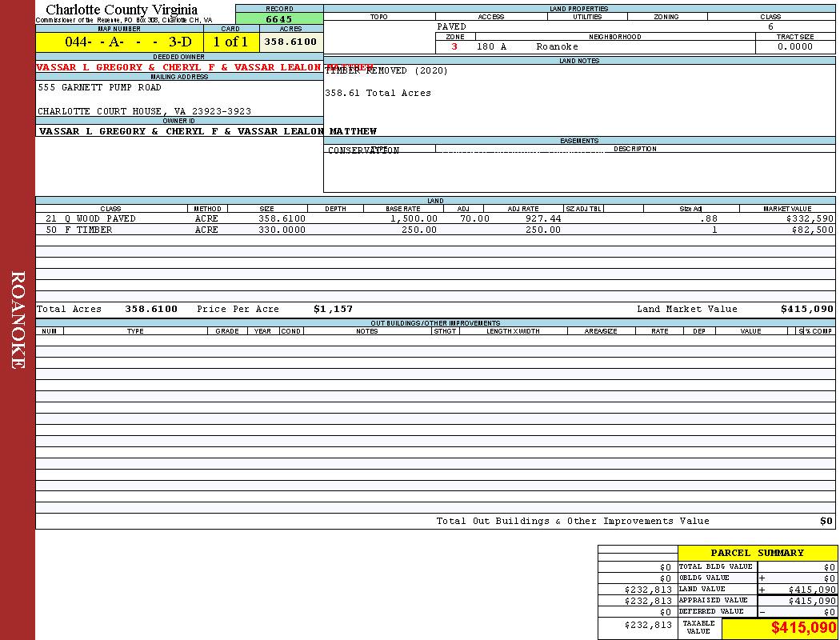Click the record number 6645 field

coord(278,19)
